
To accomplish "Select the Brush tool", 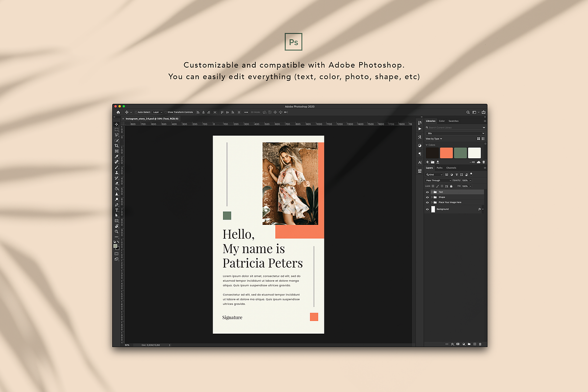I will click(118, 167).
